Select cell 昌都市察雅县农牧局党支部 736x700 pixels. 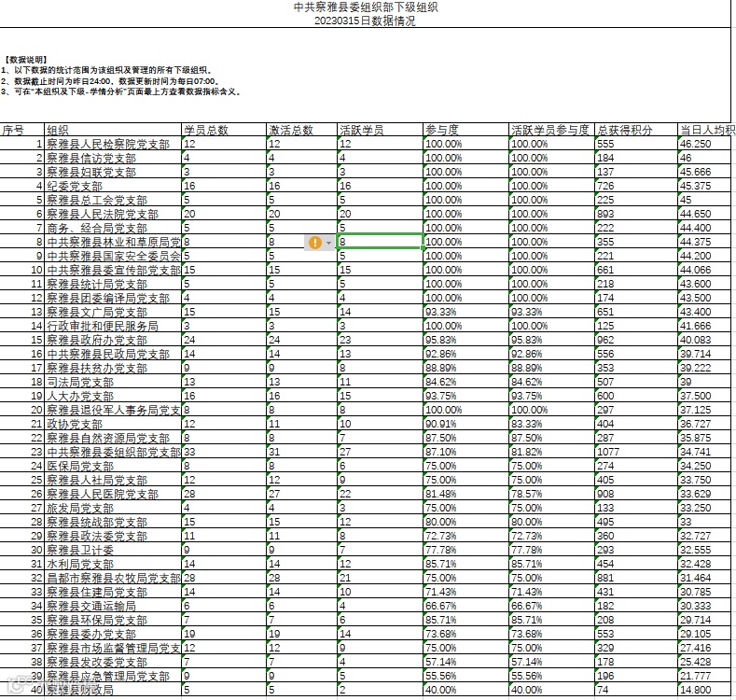(x=113, y=578)
